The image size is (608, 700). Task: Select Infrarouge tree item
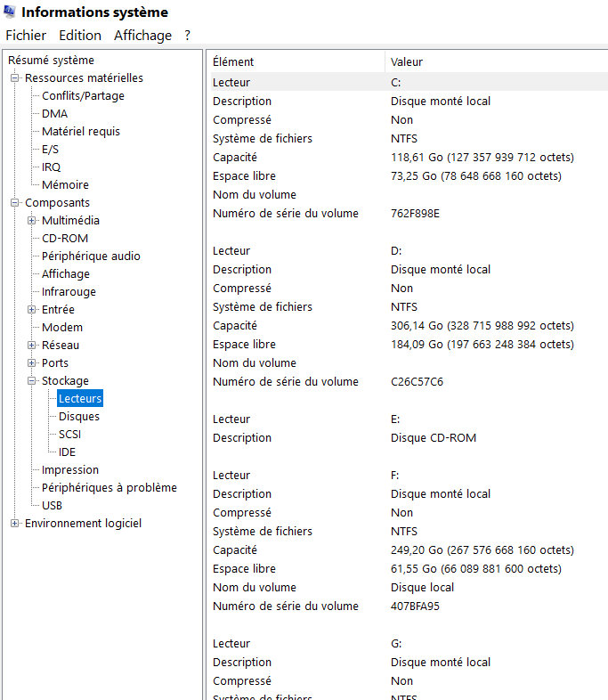click(69, 292)
